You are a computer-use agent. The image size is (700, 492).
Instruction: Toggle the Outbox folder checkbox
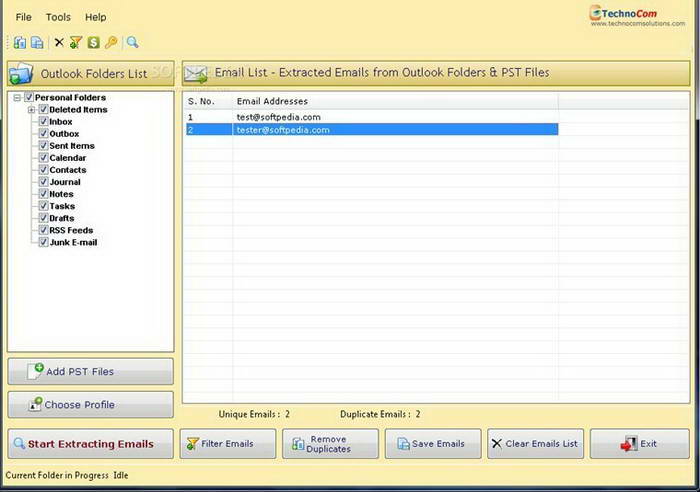(43, 133)
